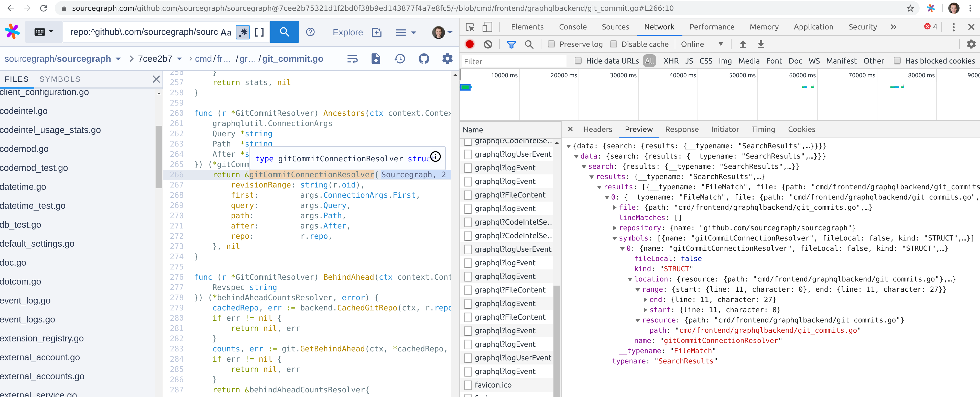Switch to the Console tab in DevTools
Viewport: 980px width, 397px height.
click(x=572, y=27)
